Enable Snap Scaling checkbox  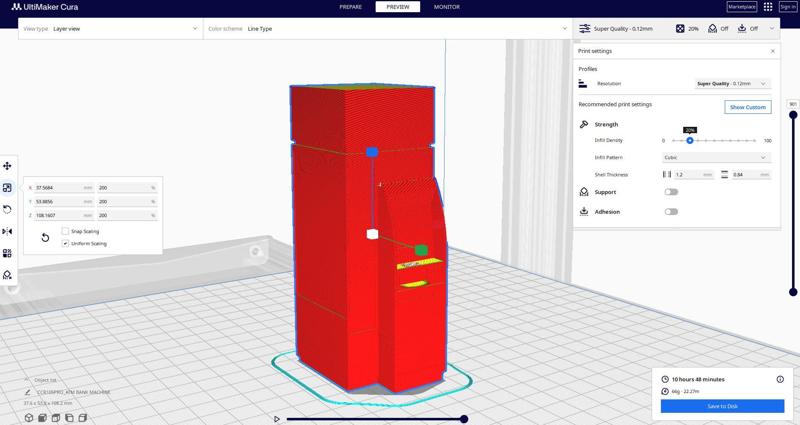pos(65,231)
